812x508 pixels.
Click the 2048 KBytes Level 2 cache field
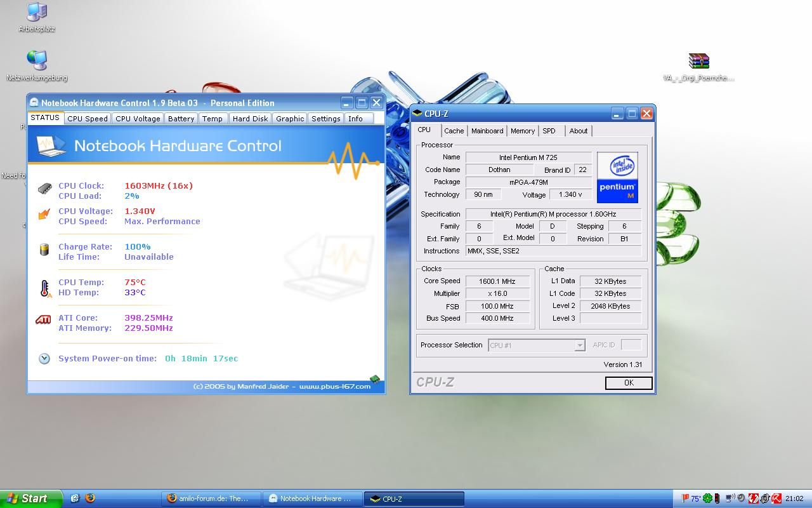611,306
